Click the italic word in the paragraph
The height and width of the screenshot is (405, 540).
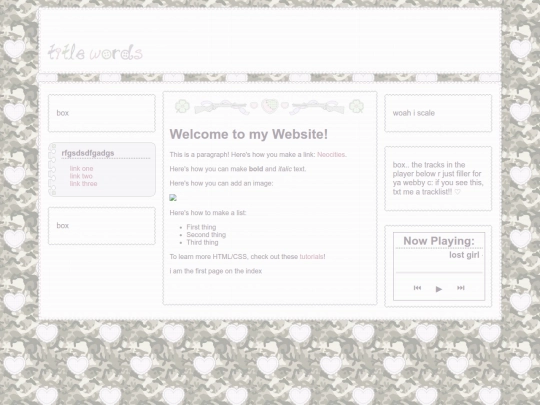[284, 169]
